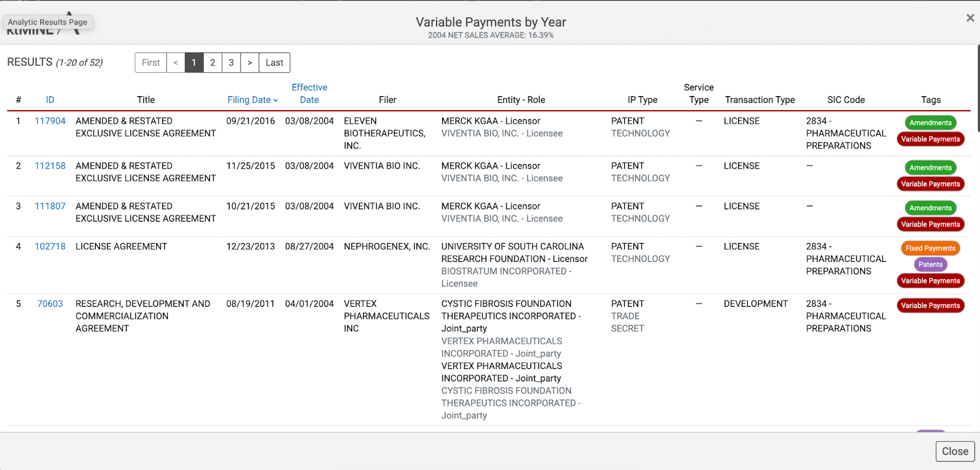Click the Patents tag on row 102718
The width and height of the screenshot is (980, 470).
click(930, 265)
